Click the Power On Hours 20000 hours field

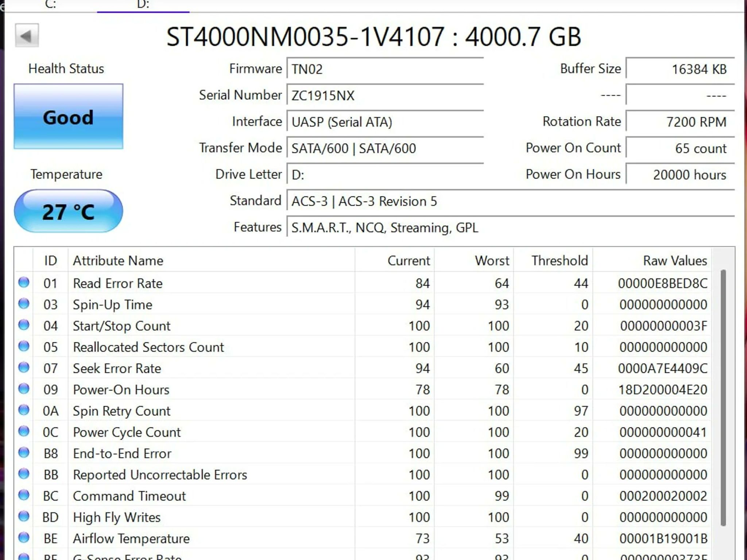[680, 174]
